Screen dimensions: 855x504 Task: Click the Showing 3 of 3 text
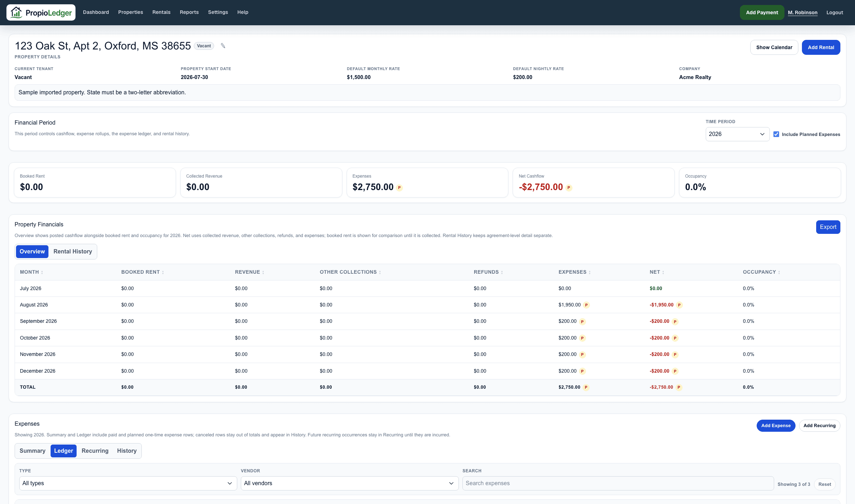pos(794,484)
